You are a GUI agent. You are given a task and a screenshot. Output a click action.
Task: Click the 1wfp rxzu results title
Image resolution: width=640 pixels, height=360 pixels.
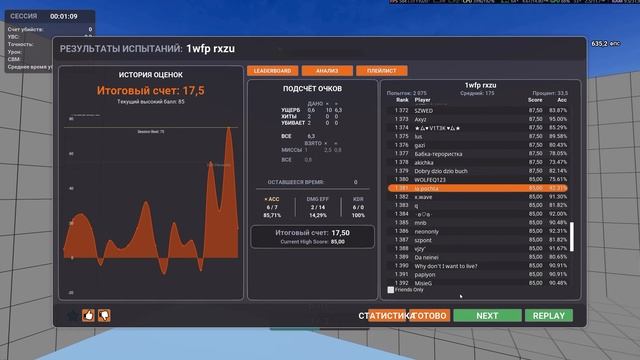coord(211,49)
